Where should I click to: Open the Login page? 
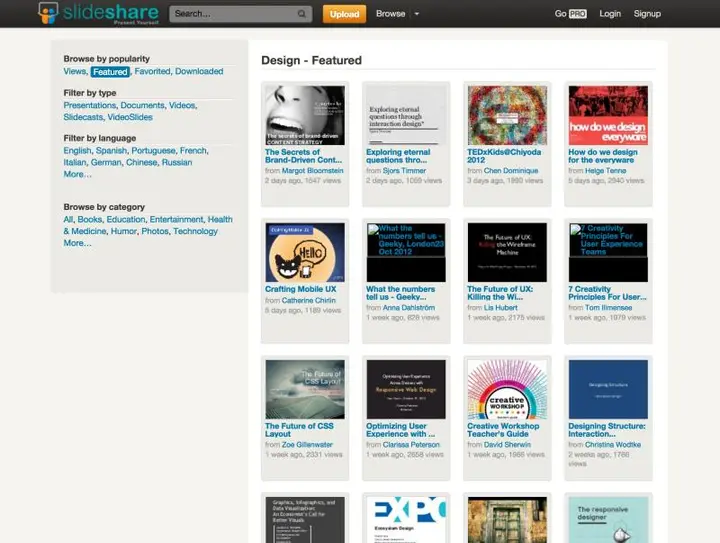pos(610,14)
